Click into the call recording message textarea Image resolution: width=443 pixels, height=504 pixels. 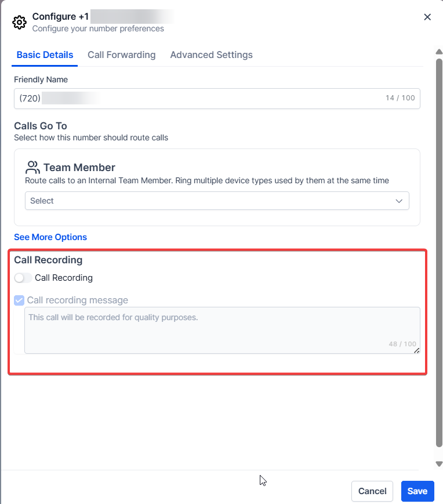tap(222, 329)
